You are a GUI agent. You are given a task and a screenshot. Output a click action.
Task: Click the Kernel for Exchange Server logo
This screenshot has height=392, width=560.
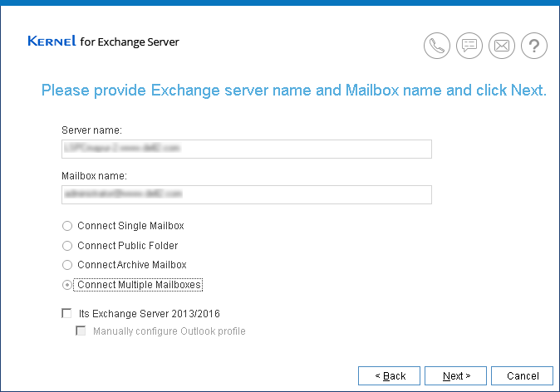pos(104,42)
